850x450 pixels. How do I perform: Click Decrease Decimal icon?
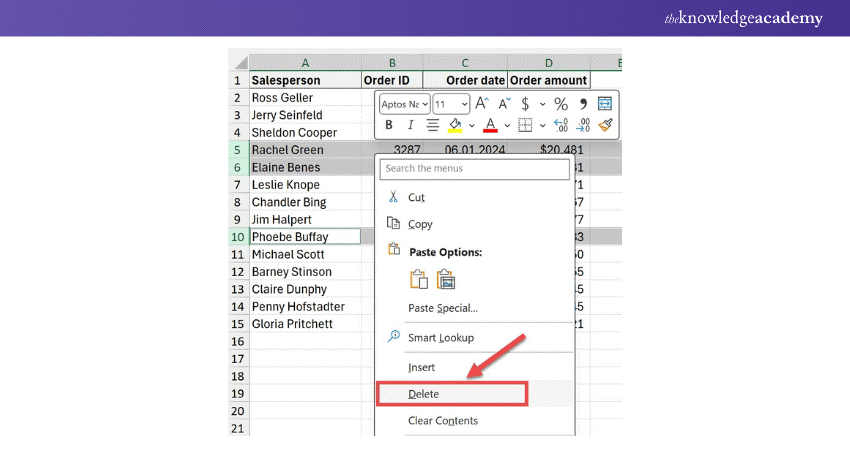583,125
